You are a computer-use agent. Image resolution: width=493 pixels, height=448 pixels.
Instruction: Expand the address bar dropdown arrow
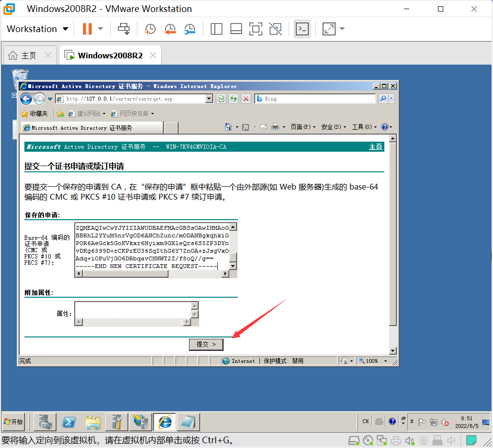pos(209,99)
